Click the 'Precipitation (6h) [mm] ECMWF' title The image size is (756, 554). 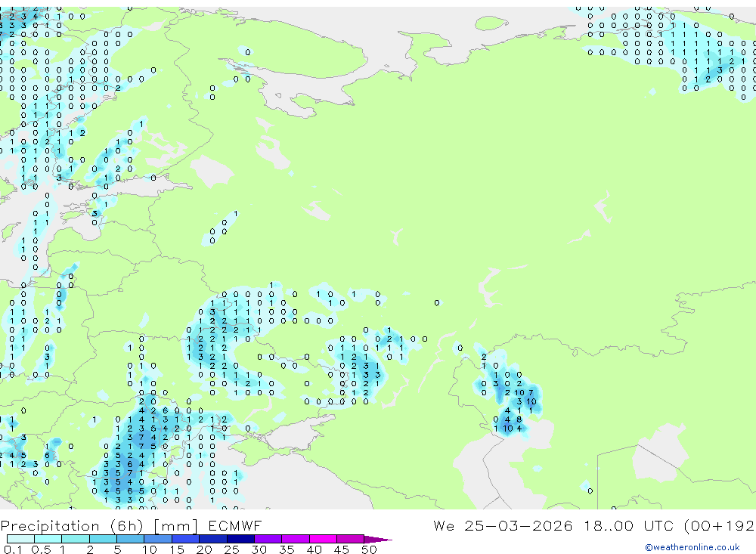point(131,526)
